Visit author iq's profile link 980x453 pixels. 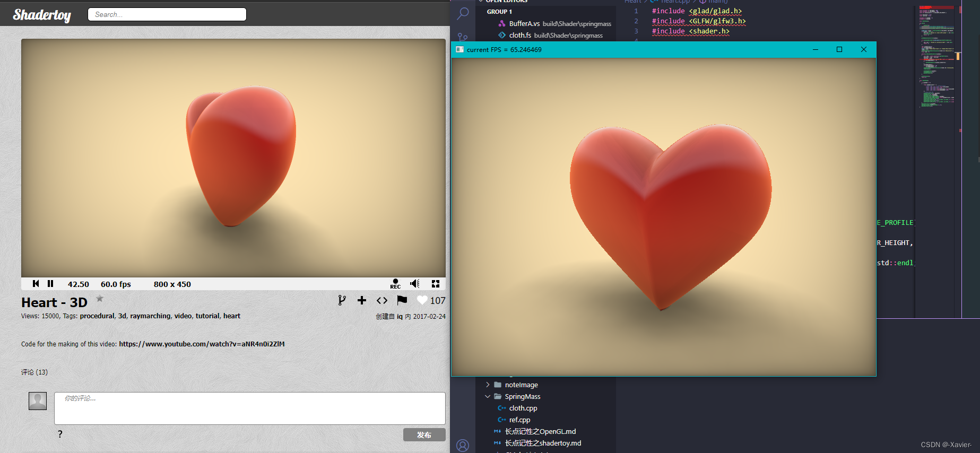coord(400,316)
